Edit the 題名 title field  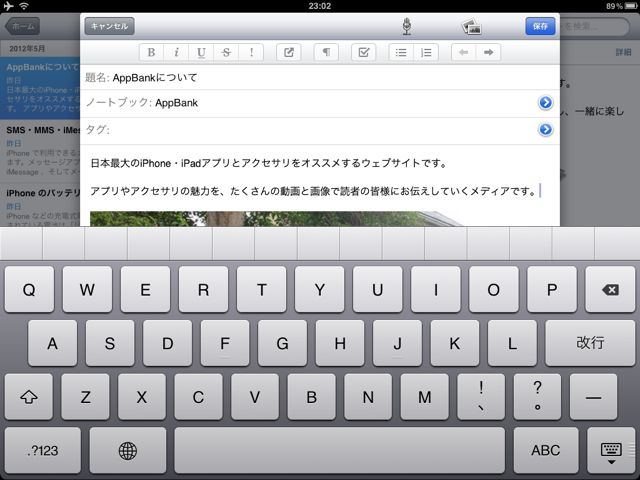click(x=320, y=78)
